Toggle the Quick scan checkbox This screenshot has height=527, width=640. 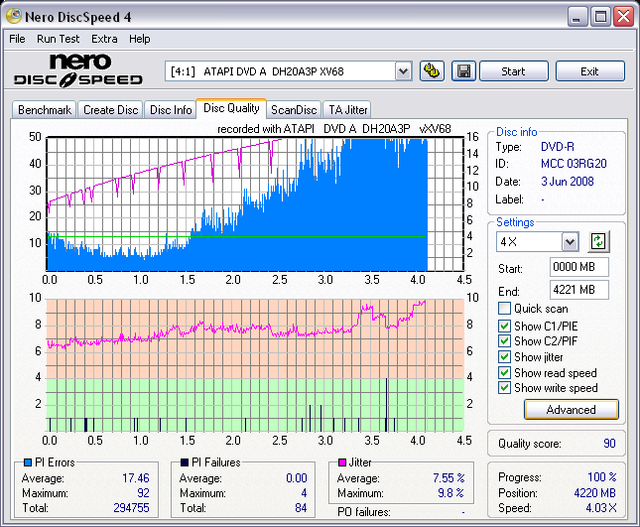click(504, 308)
